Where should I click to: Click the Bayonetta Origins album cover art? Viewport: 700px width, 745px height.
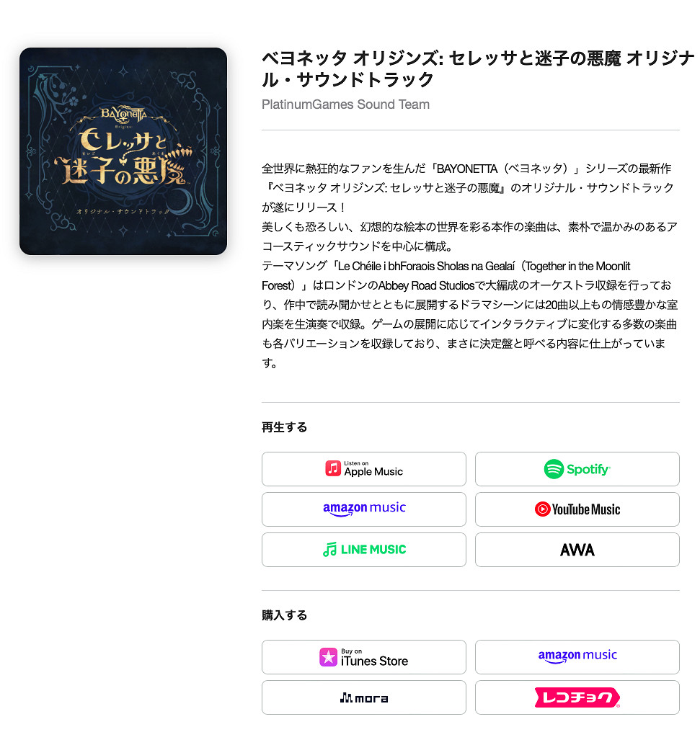(x=123, y=151)
